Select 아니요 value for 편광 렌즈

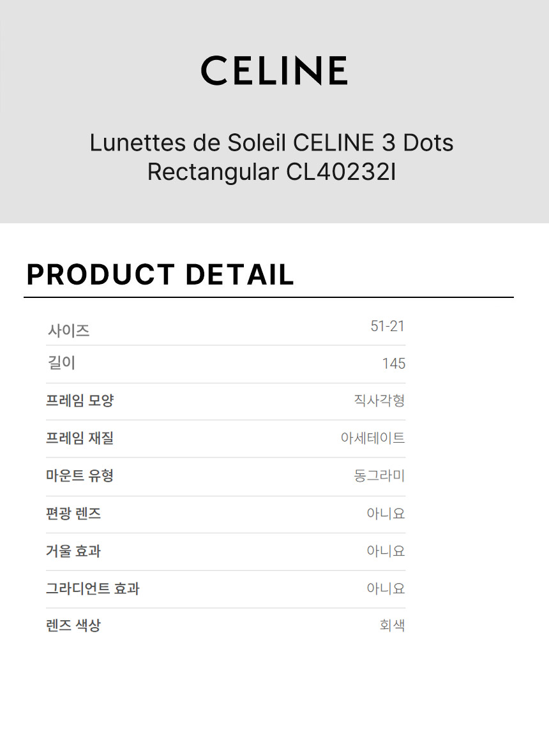tap(386, 514)
